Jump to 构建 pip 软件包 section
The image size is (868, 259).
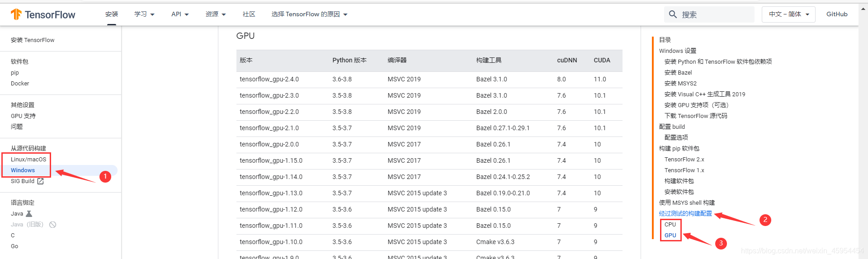coord(679,149)
